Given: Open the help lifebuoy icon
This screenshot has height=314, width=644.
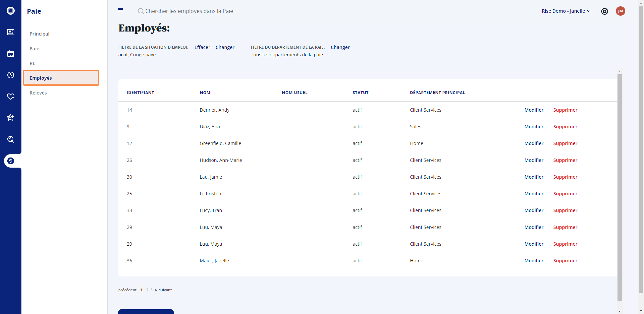Looking at the screenshot, I should (x=604, y=11).
